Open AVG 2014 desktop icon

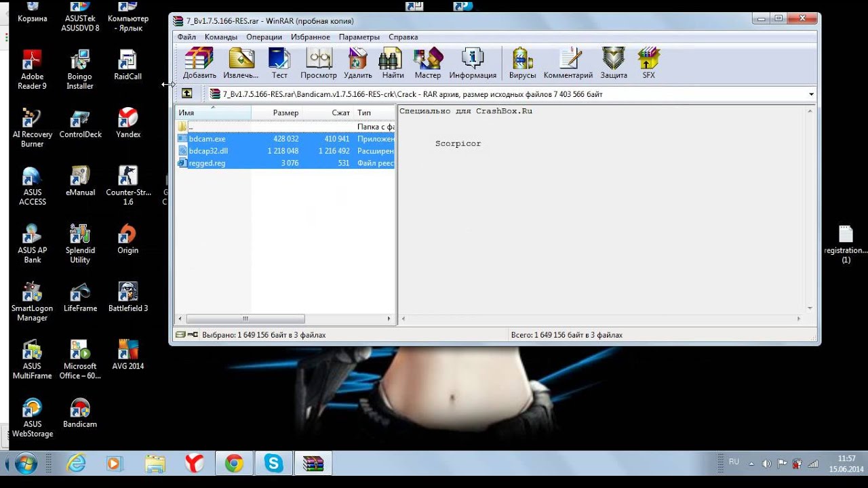(127, 355)
